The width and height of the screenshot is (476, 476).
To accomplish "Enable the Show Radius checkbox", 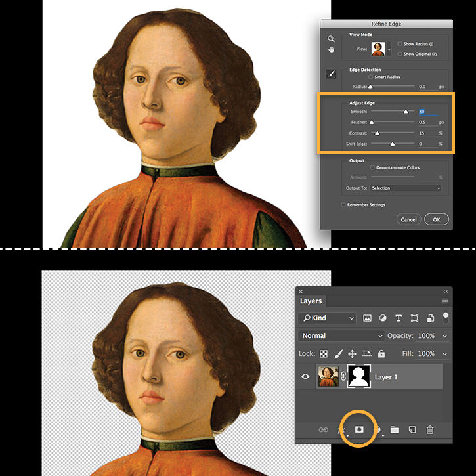I will click(x=400, y=44).
